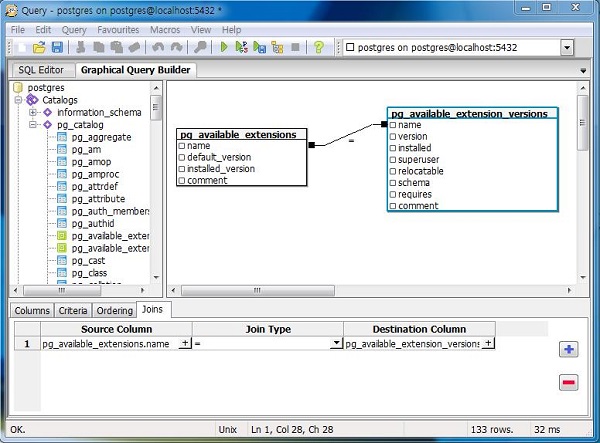Click the Explain query icon
This screenshot has width=600, height=443.
point(277,47)
